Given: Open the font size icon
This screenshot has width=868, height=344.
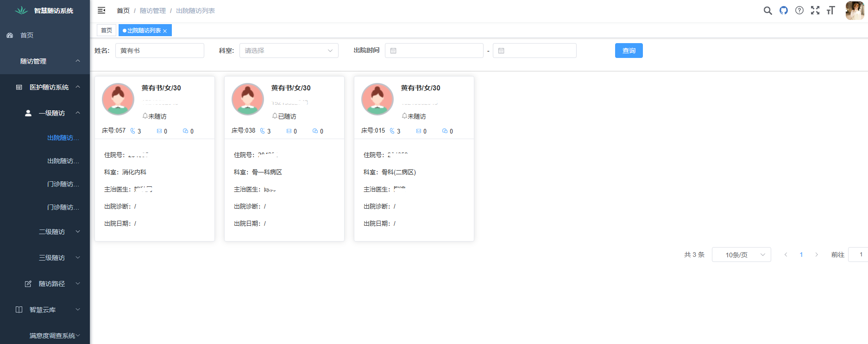Looking at the screenshot, I should tap(830, 10).
